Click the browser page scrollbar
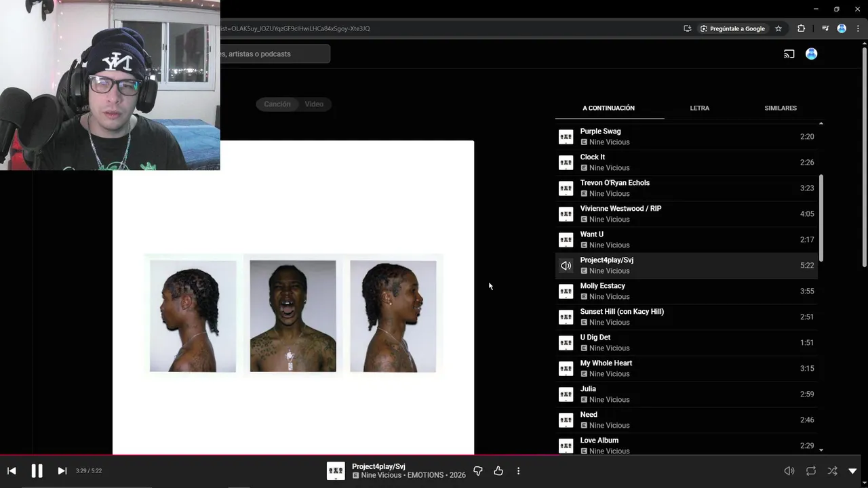This screenshot has height=488, width=868. click(x=864, y=156)
